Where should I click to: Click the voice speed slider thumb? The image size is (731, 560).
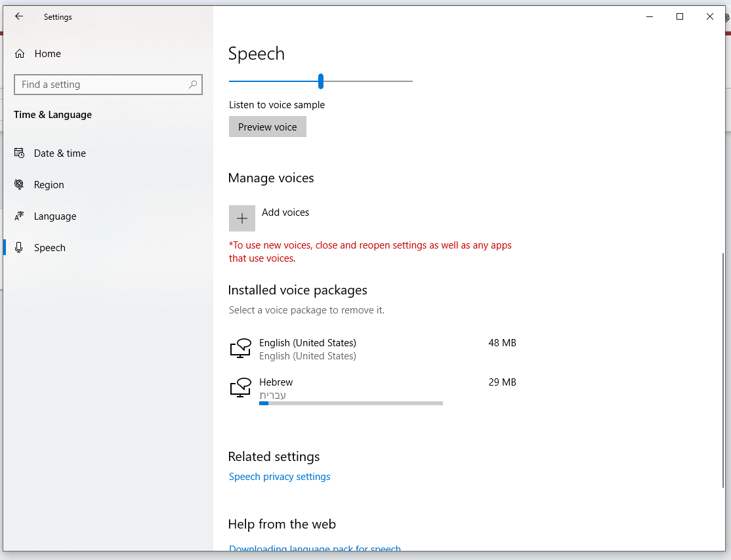tap(321, 81)
